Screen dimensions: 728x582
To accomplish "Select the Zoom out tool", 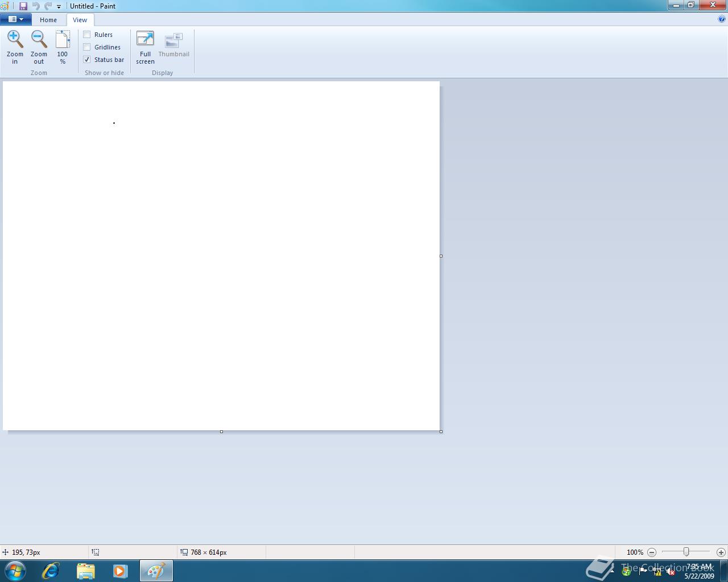I will coord(39,45).
